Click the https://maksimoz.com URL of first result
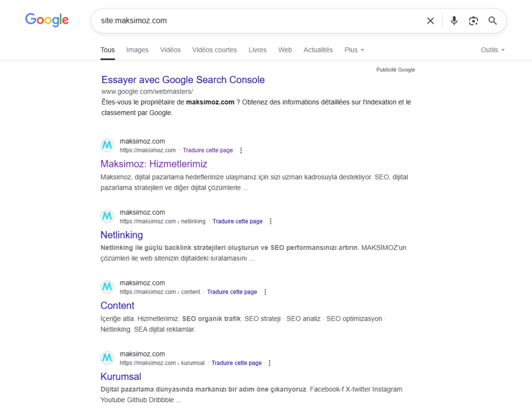Screen dimensions: 532x408 coord(148,150)
